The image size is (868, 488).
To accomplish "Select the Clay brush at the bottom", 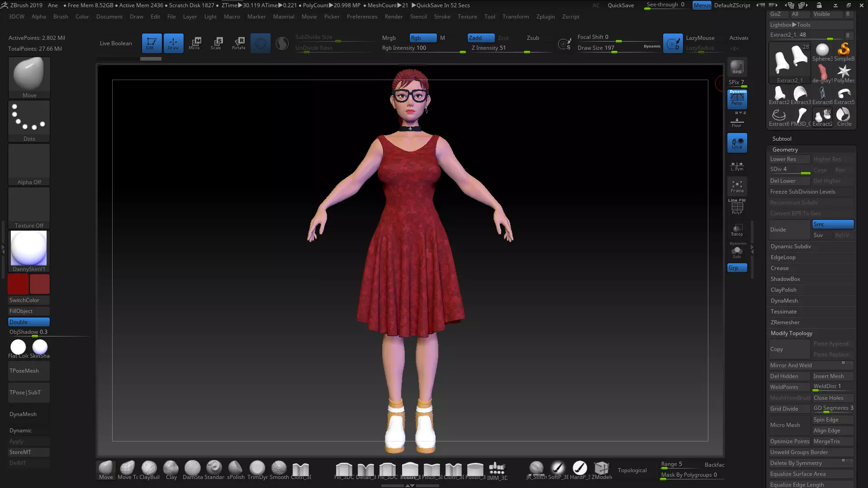I will (171, 470).
